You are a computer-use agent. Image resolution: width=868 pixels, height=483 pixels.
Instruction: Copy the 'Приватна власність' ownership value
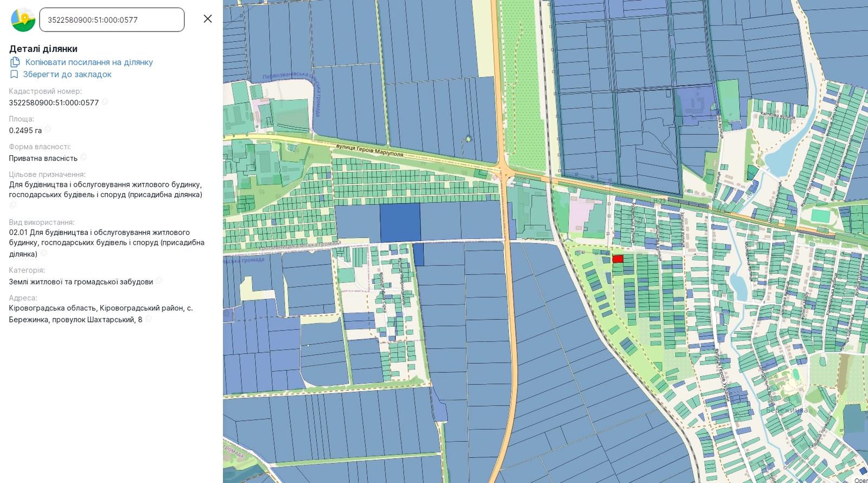[84, 157]
